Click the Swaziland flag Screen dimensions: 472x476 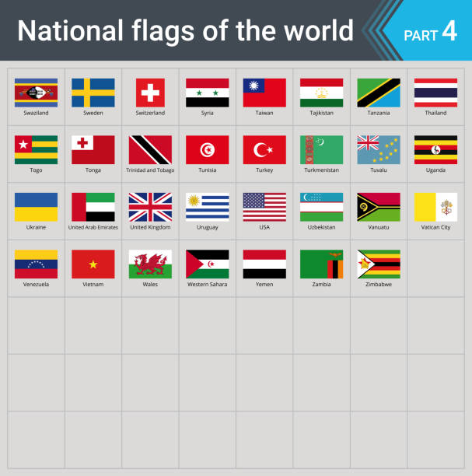(x=36, y=93)
